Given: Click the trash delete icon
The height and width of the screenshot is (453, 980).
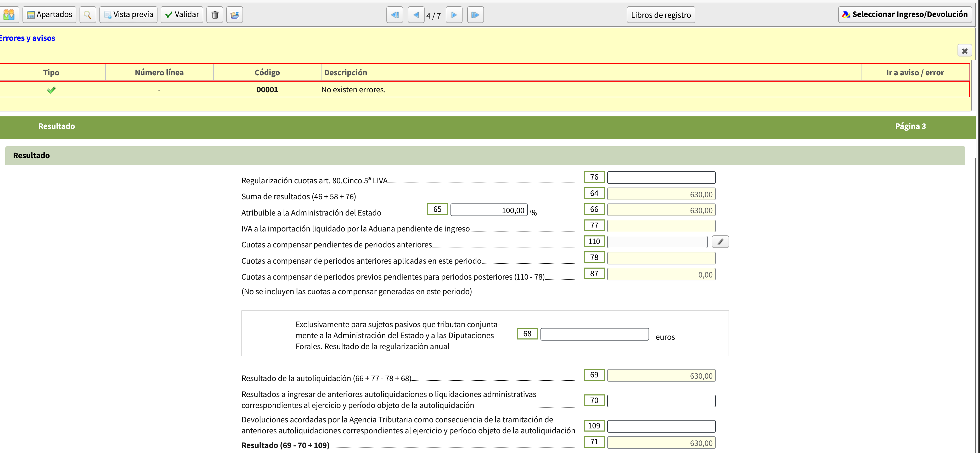Looking at the screenshot, I should (x=215, y=14).
